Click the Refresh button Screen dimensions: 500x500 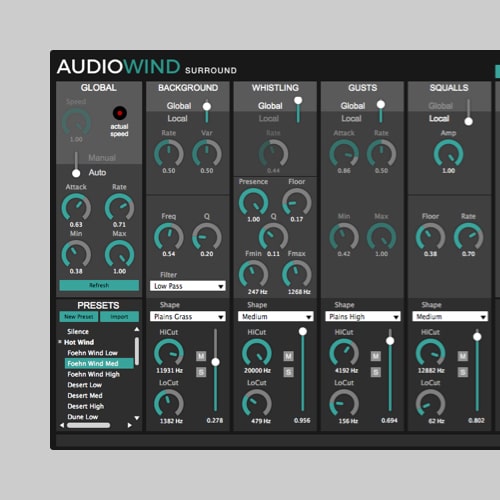point(99,285)
